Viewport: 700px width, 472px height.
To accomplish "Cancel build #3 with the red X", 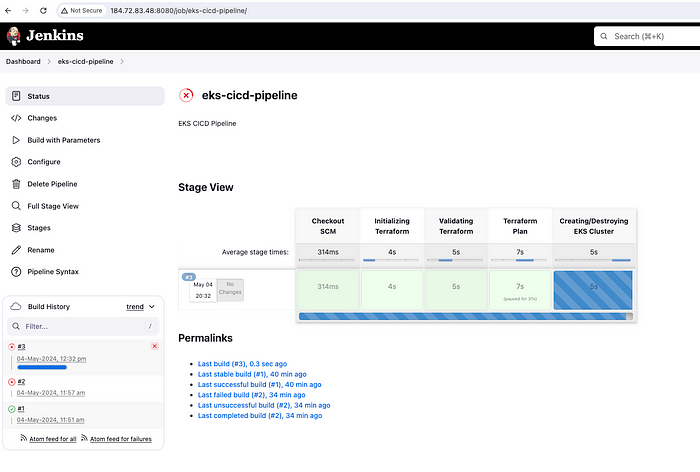I will click(x=154, y=346).
